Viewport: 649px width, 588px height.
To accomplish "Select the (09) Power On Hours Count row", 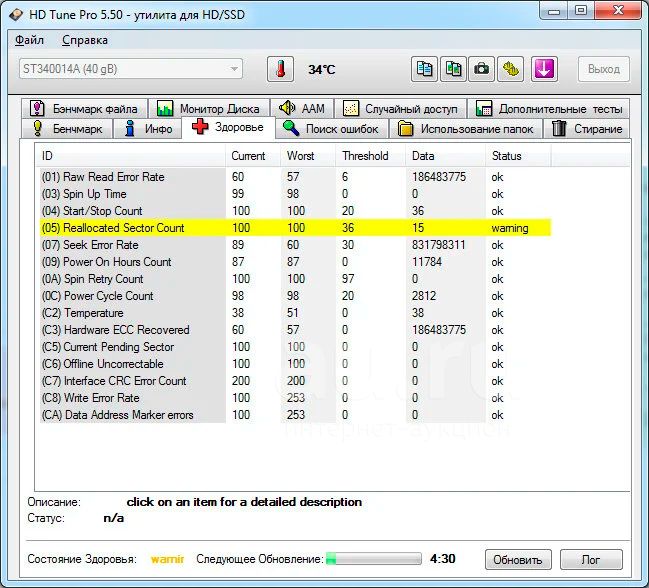I will (296, 262).
